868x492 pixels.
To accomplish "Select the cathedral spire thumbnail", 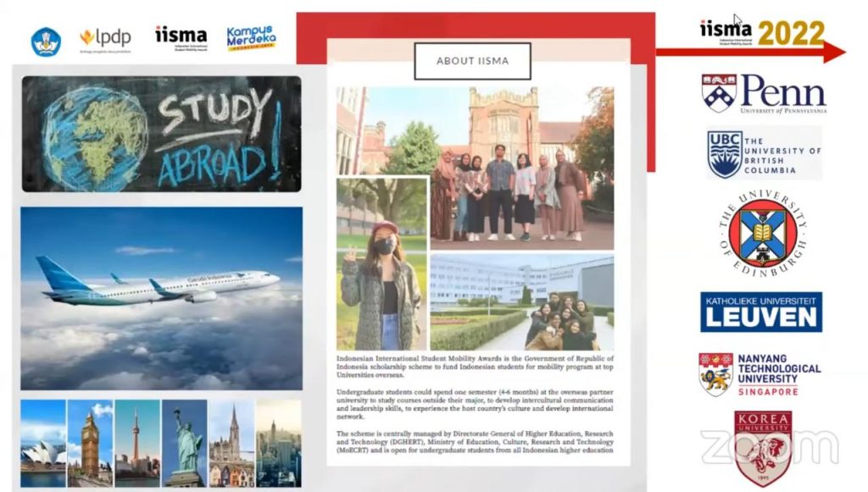I will point(231,444).
